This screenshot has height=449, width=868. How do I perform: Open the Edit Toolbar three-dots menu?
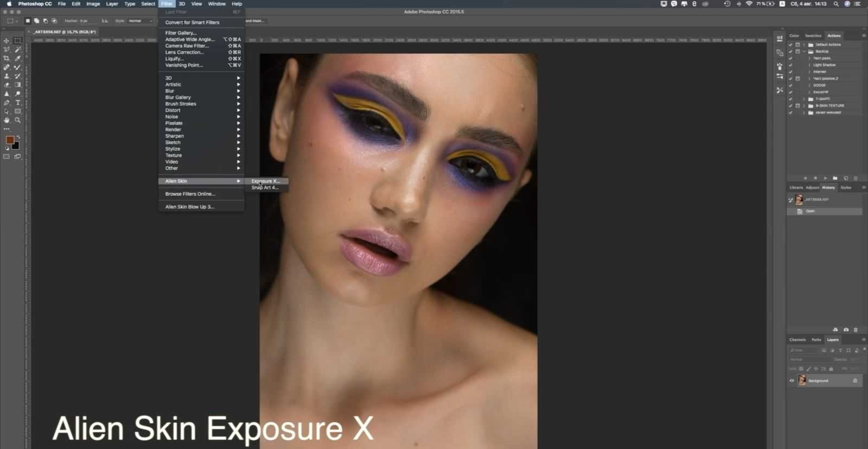point(7,129)
